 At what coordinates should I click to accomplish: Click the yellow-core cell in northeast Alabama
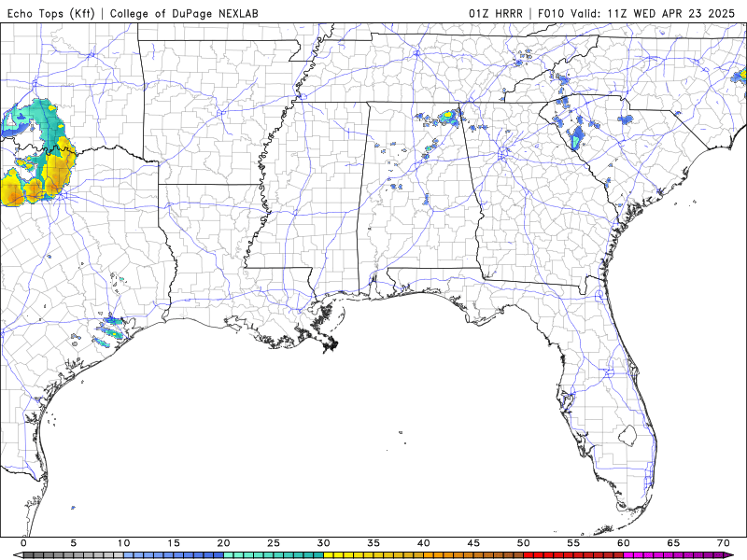pos(447,116)
